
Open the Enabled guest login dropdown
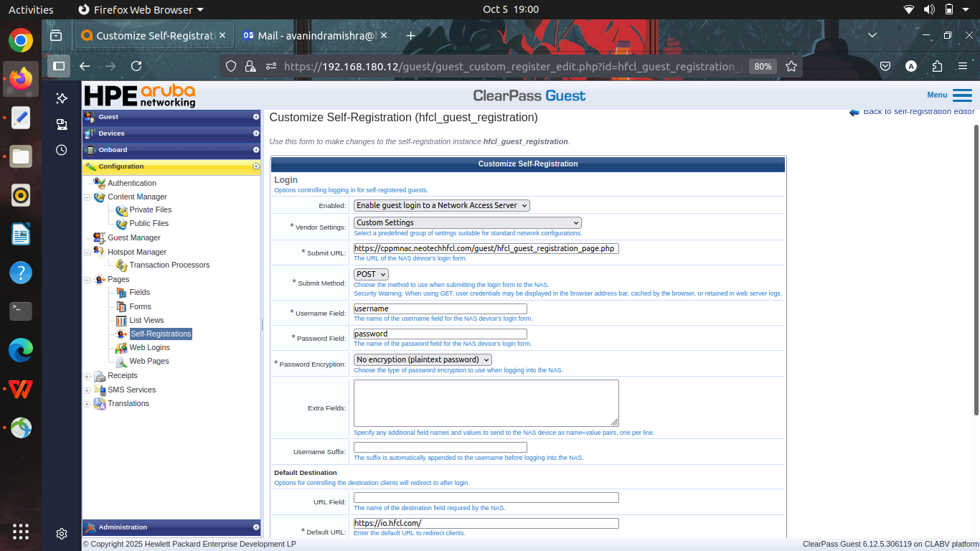click(x=442, y=205)
